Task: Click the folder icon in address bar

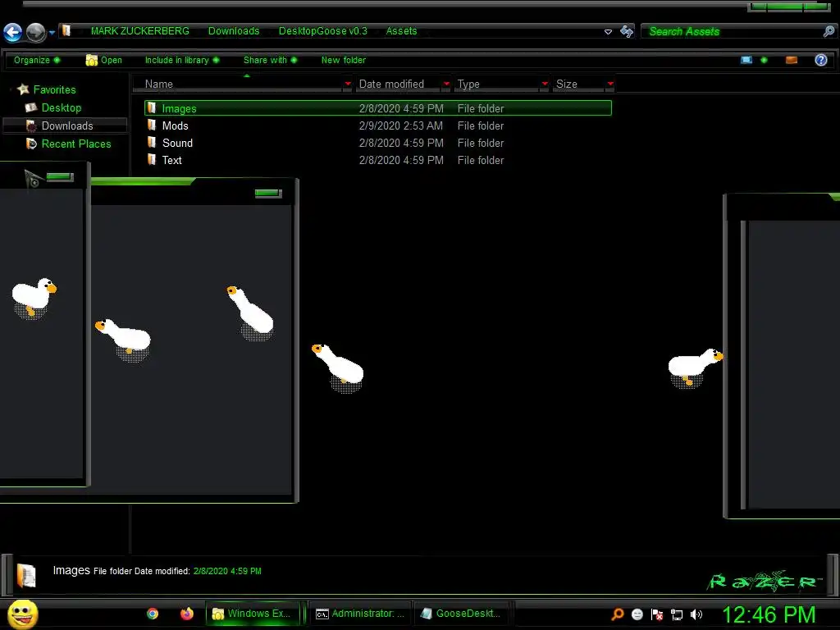Action: tap(66, 30)
